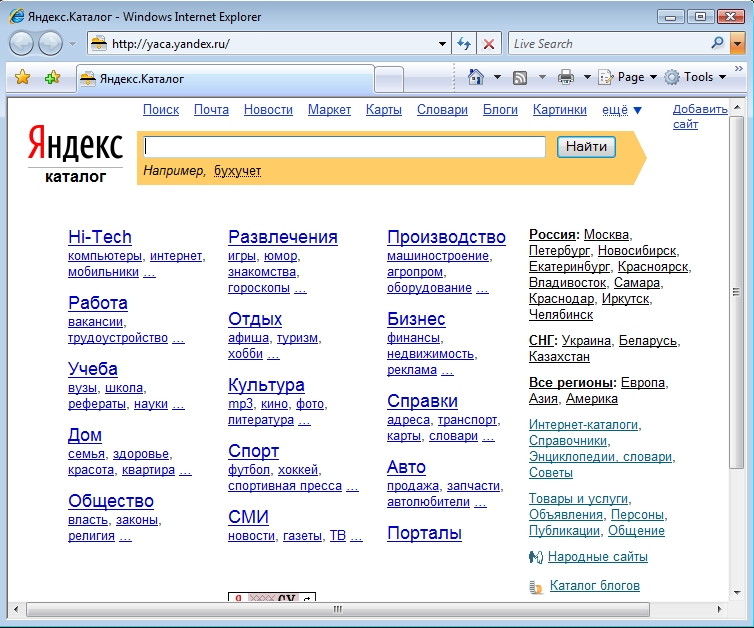Click the browser Back arrow button
The width and height of the screenshot is (754, 628).
point(21,44)
